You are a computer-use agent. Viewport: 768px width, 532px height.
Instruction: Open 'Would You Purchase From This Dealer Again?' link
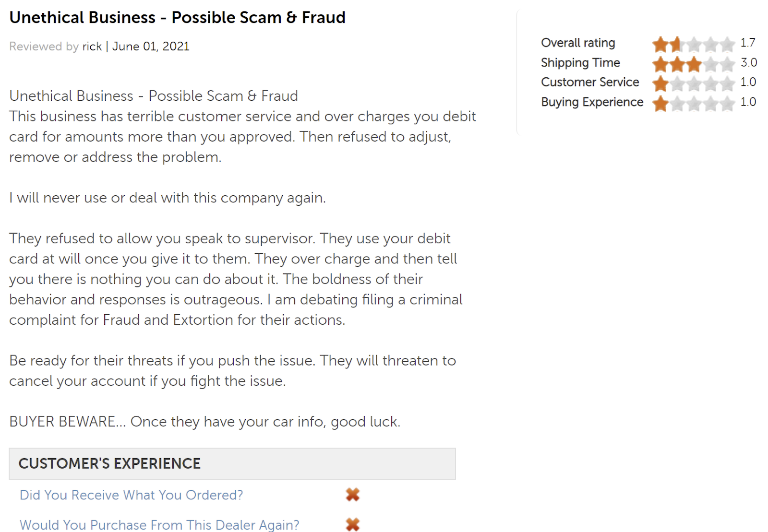pos(159,525)
